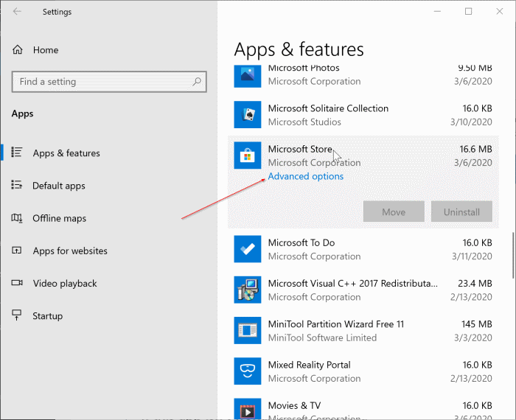Click the app list scrollbar
The image size is (516, 420).
pos(513,256)
